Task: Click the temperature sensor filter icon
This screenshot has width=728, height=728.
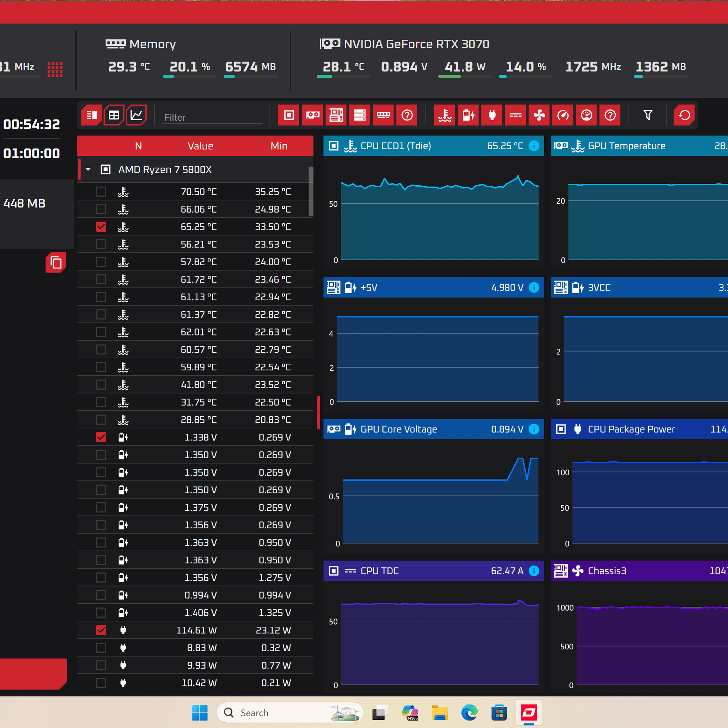Action: (445, 115)
